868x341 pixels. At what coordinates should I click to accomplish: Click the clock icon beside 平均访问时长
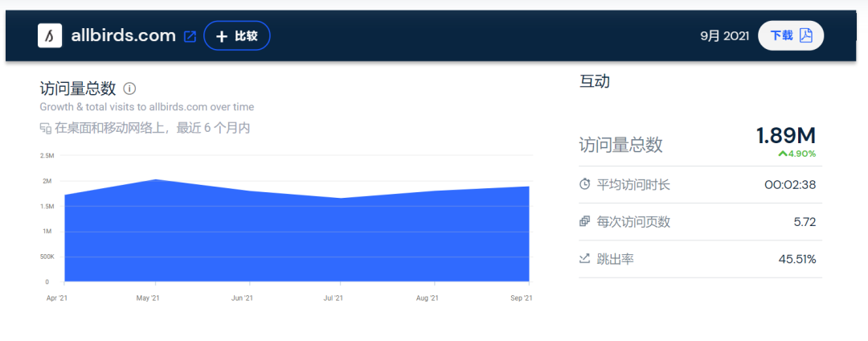[584, 184]
